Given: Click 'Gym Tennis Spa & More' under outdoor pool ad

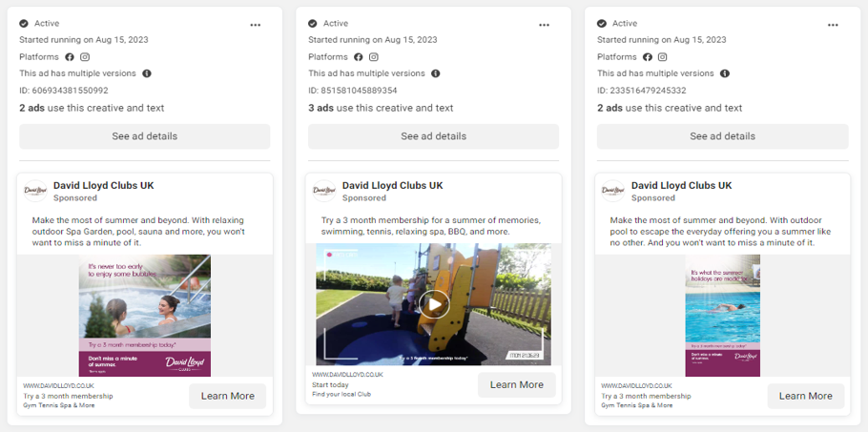Looking at the screenshot, I should (637, 405).
